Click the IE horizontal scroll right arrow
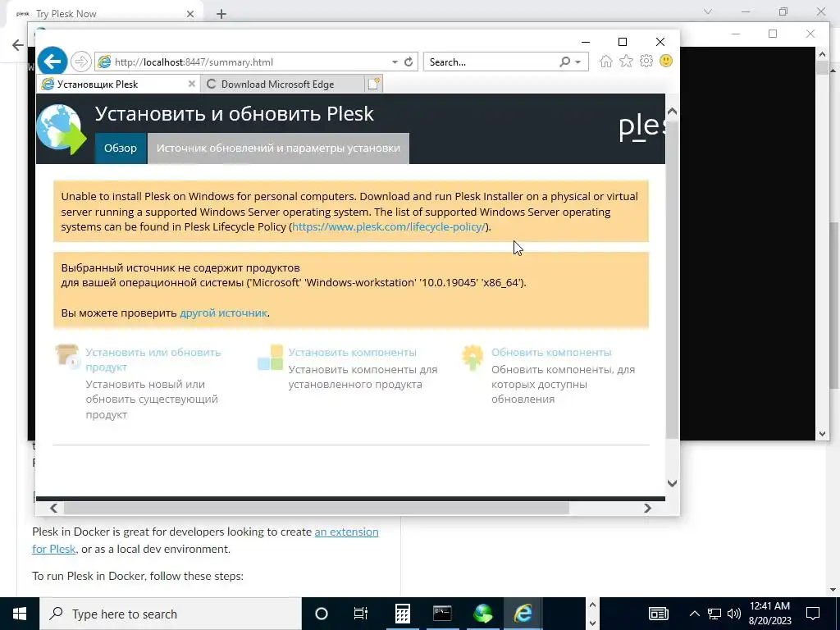This screenshot has height=630, width=840. [647, 508]
